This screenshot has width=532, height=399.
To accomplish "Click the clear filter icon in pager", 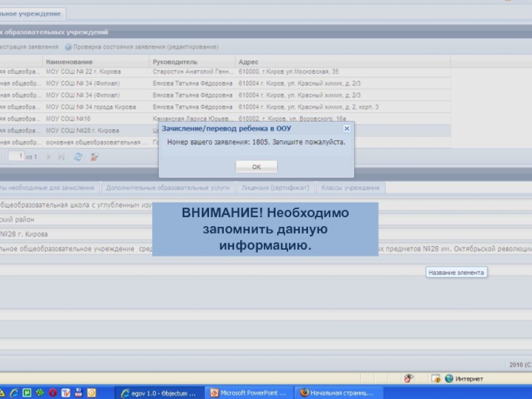I will [x=94, y=157].
